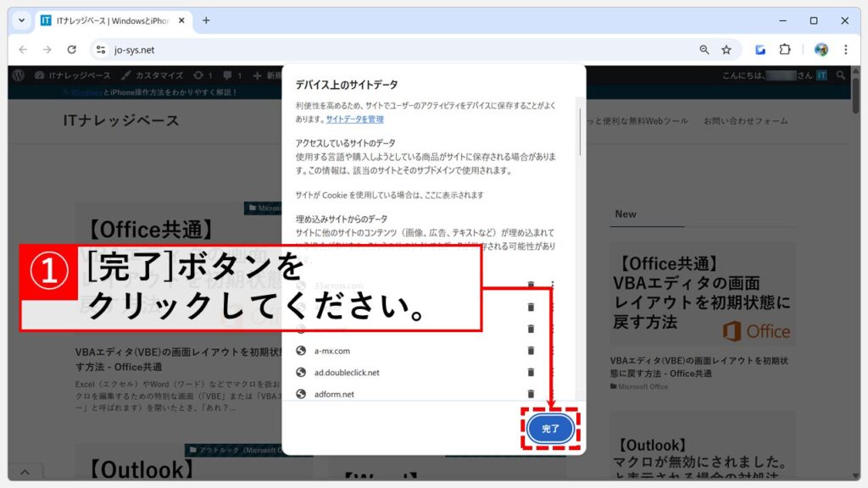Click the ITナレッジベース site title

[121, 120]
